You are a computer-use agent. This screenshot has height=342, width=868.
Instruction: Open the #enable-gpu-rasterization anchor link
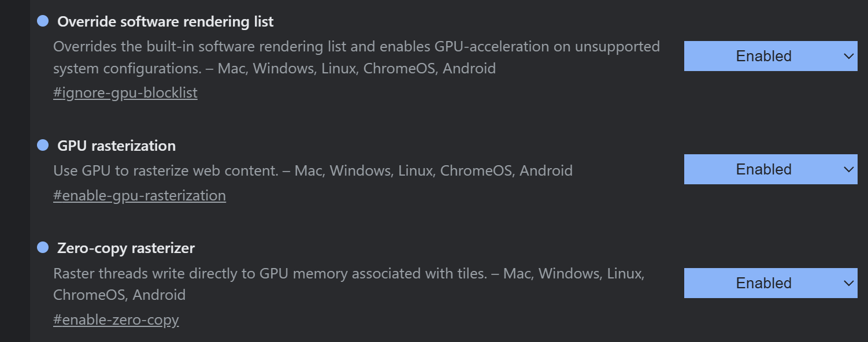[x=139, y=196]
